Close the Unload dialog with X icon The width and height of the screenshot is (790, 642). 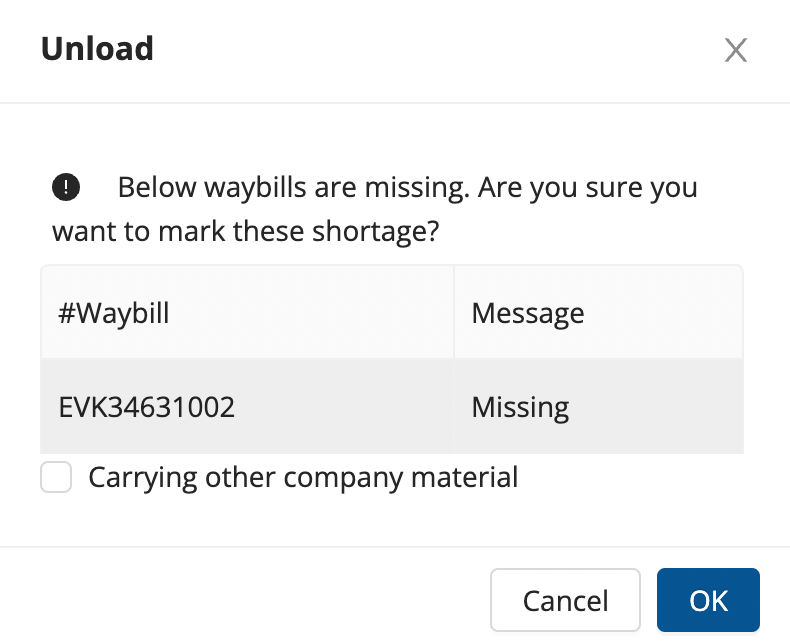click(x=736, y=50)
